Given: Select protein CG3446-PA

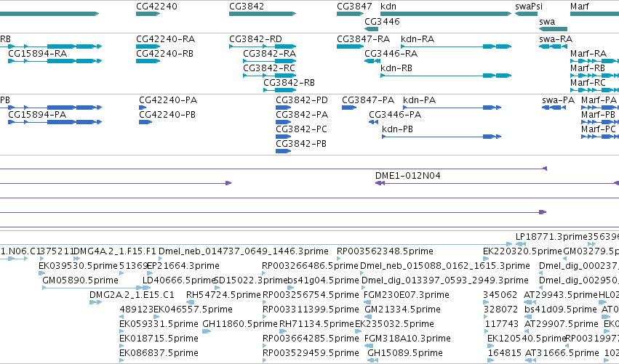Looking at the screenshot, I should tap(395, 115).
